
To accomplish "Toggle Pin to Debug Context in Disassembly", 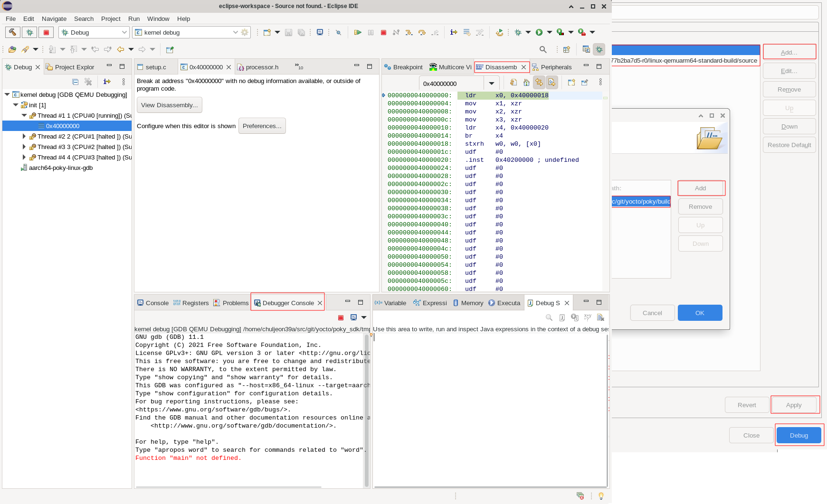I will [585, 83].
